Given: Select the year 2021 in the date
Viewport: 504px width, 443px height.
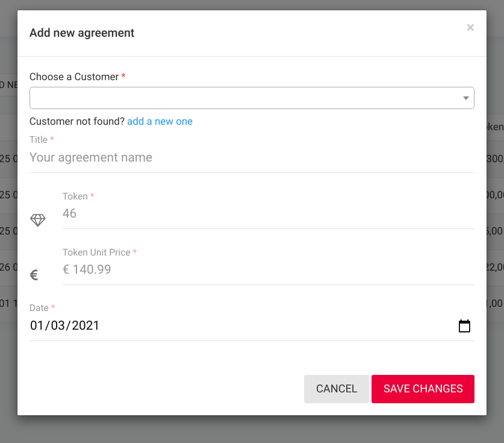Looking at the screenshot, I should [86, 325].
